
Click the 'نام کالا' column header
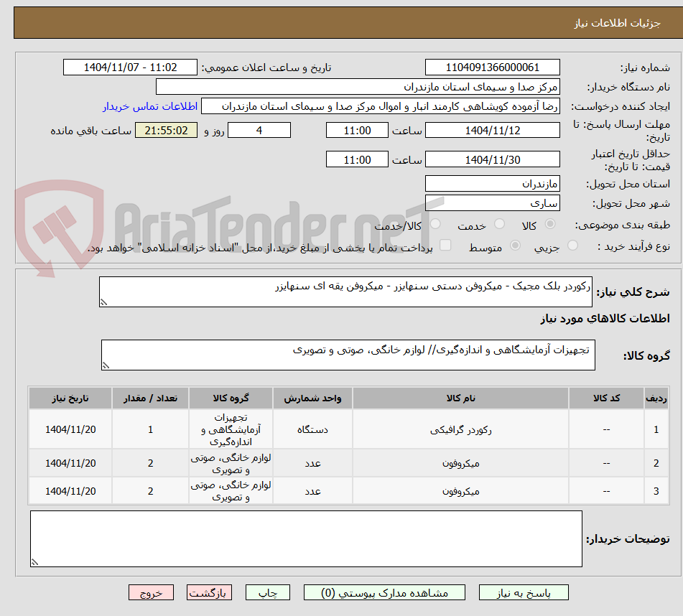(x=460, y=398)
